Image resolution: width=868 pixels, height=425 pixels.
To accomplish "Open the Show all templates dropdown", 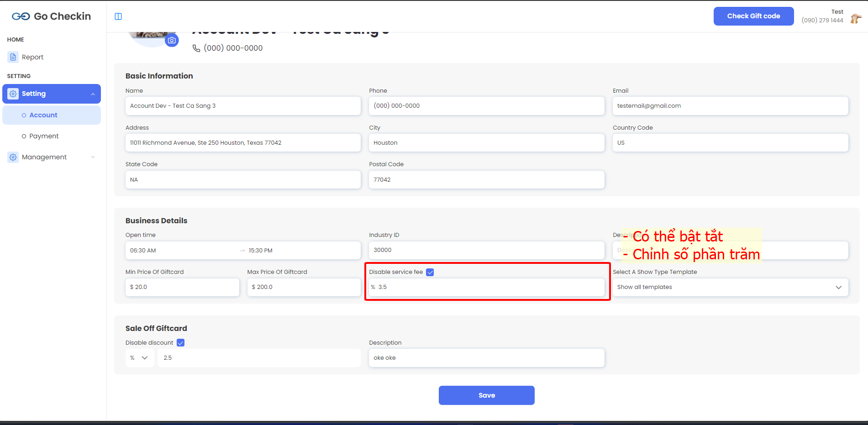I will click(730, 287).
